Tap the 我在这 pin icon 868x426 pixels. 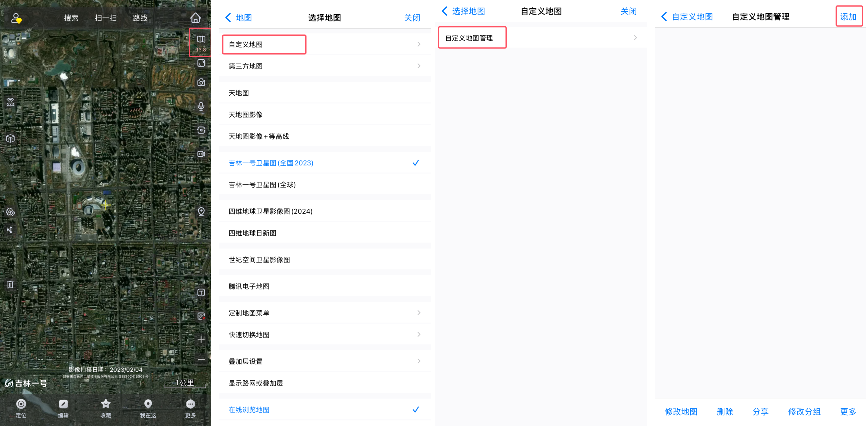(148, 408)
